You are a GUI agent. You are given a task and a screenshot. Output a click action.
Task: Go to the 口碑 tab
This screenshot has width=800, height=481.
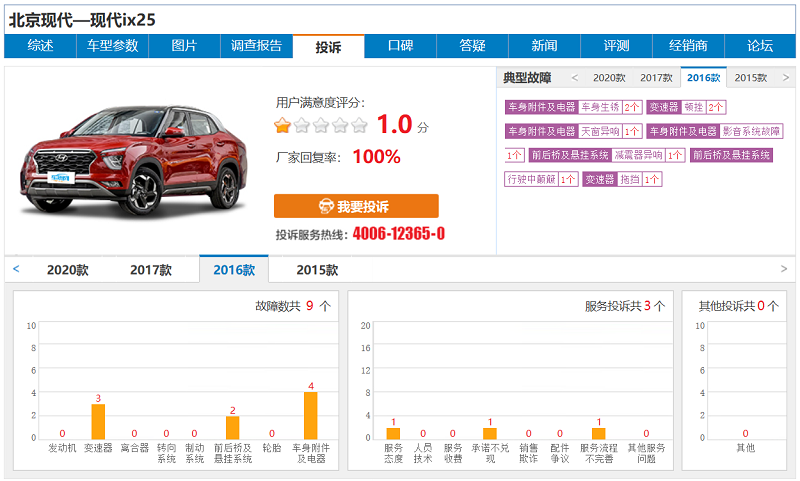click(401, 46)
